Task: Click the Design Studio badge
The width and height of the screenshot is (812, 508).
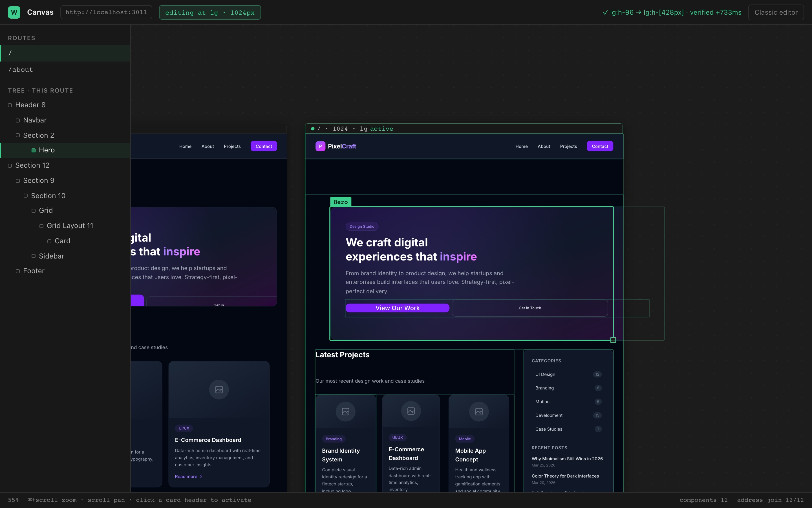Action: (x=362, y=226)
